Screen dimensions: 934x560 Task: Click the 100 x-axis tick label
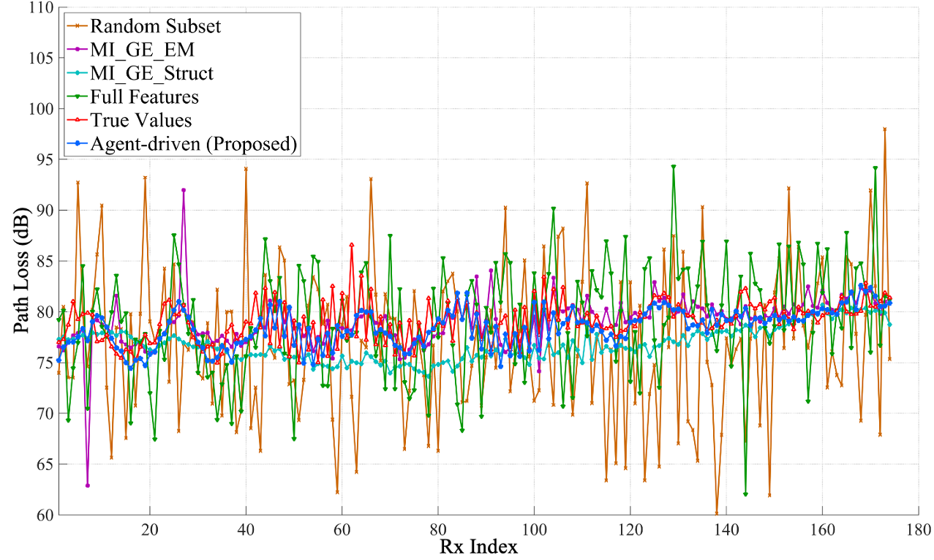click(x=534, y=529)
